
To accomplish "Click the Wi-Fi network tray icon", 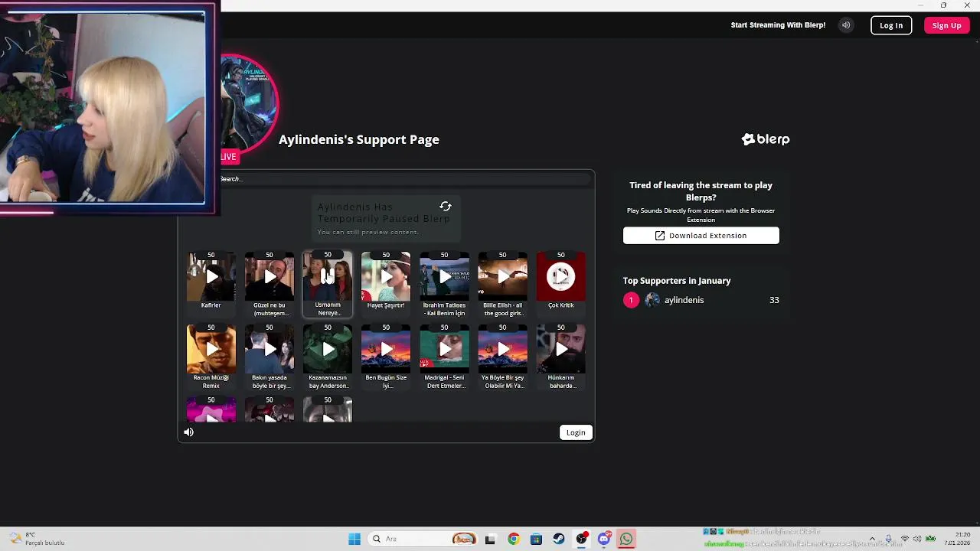I will pos(904,539).
